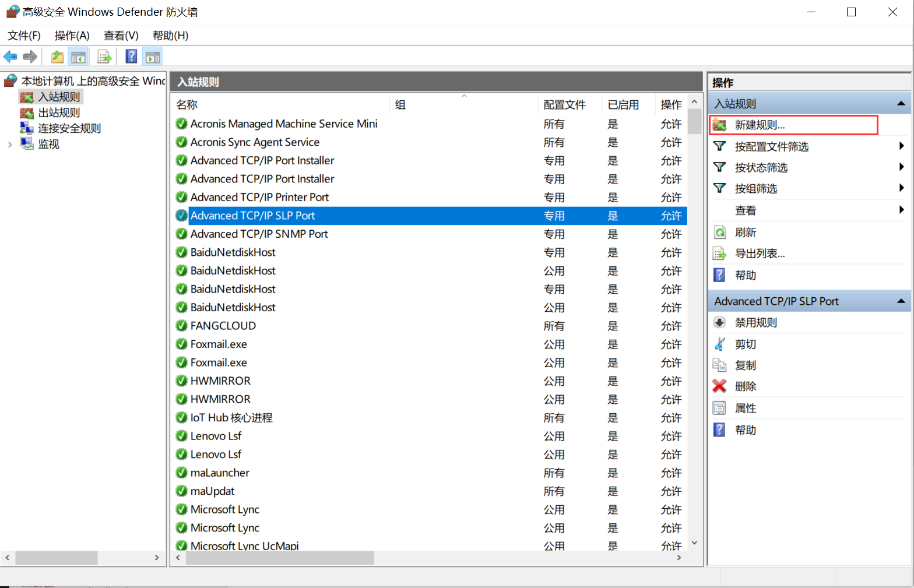Select the Microsoft Lync UcMapi rule
The width and height of the screenshot is (914, 588).
[x=244, y=545]
